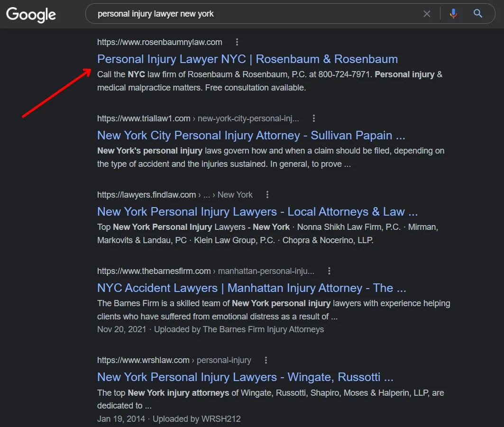This screenshot has height=427, width=504.
Task: Click the https://www.wrshlaw.com URL breadcrumb
Action: click(x=174, y=361)
